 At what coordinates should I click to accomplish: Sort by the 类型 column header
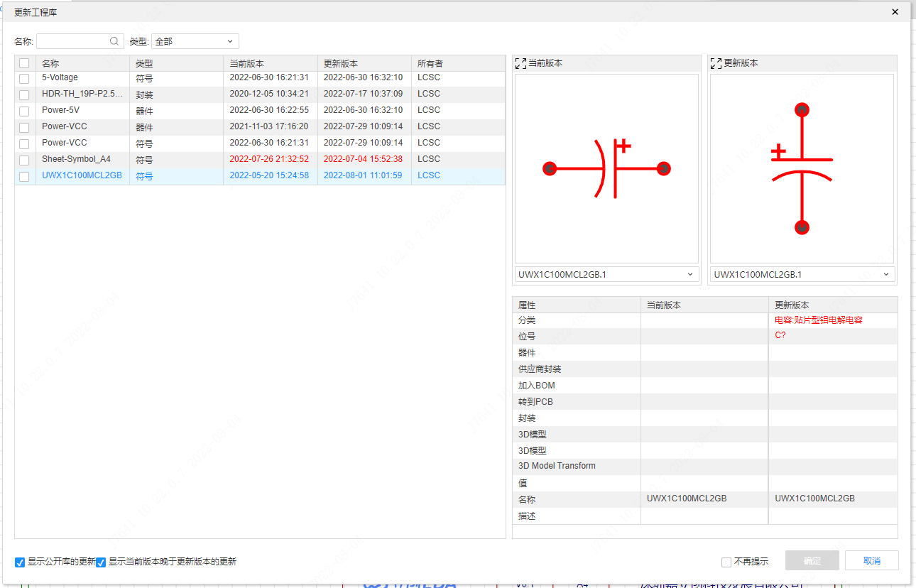tap(176, 63)
